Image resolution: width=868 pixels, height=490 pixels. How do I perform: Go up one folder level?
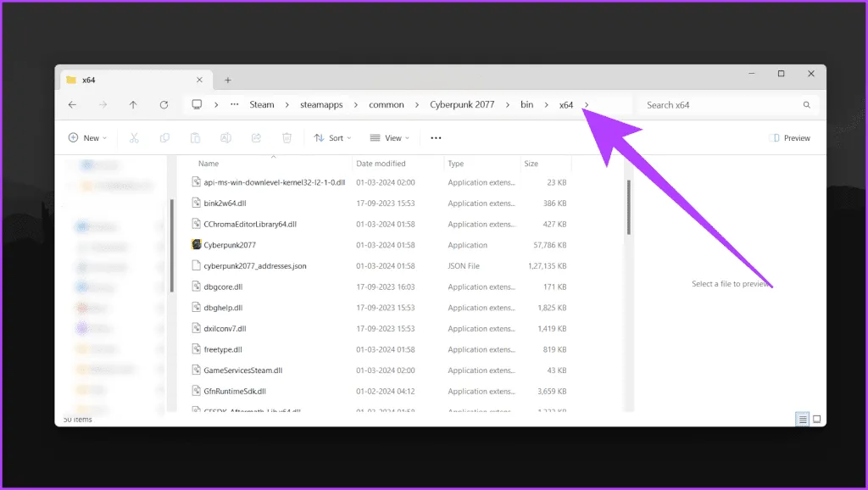click(x=133, y=105)
